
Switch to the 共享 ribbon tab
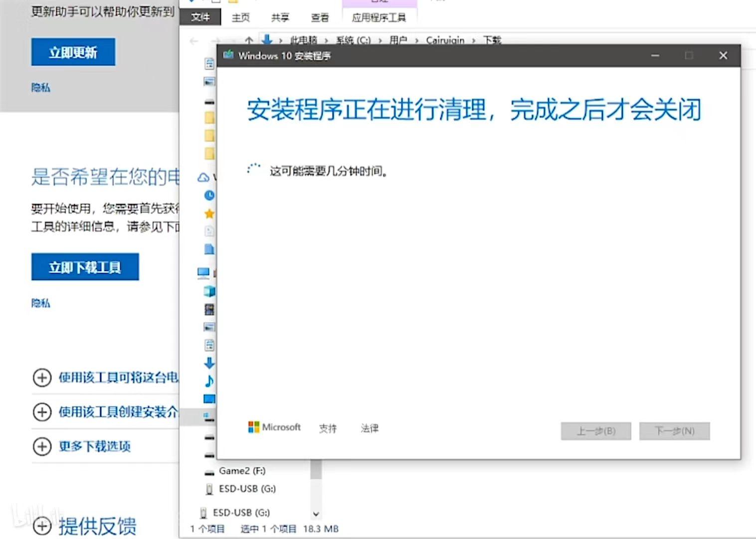(x=280, y=17)
